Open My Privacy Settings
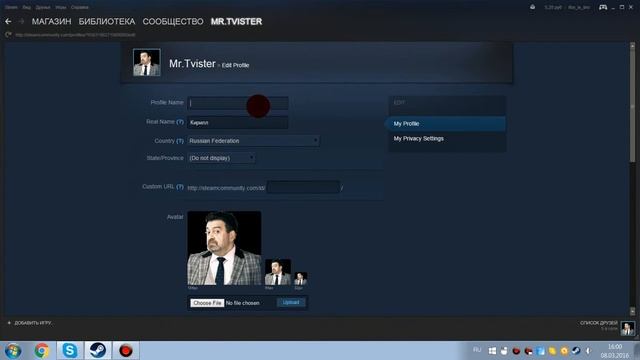Image resolution: width=640 pixels, height=360 pixels. pos(418,139)
